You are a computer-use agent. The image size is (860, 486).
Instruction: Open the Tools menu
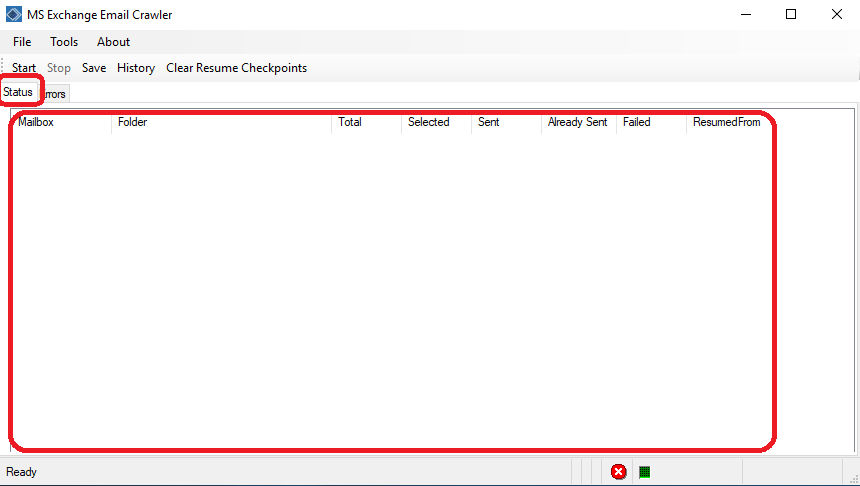tap(64, 42)
